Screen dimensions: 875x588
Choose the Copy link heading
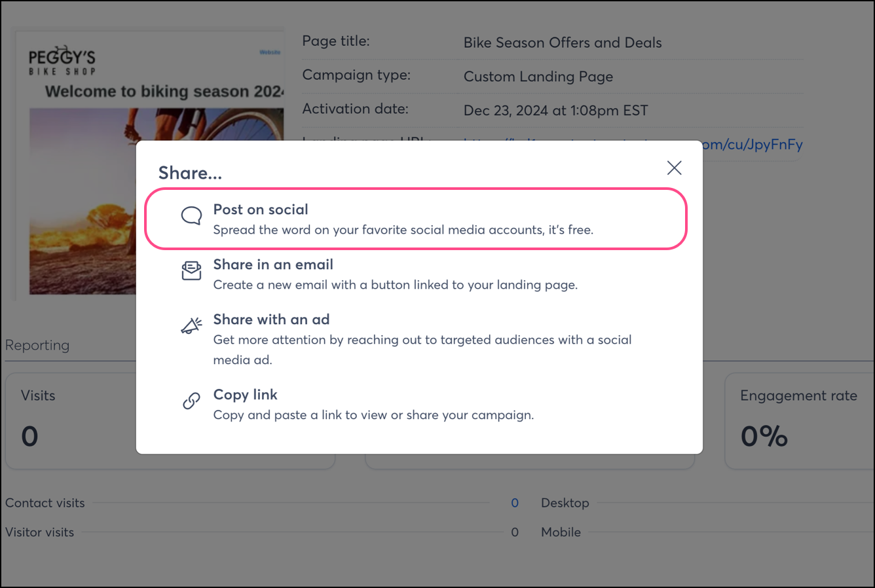click(246, 395)
